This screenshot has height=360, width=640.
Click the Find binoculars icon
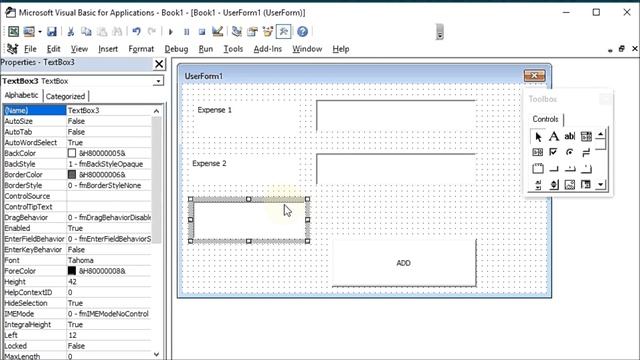pyautogui.click(x=118, y=31)
